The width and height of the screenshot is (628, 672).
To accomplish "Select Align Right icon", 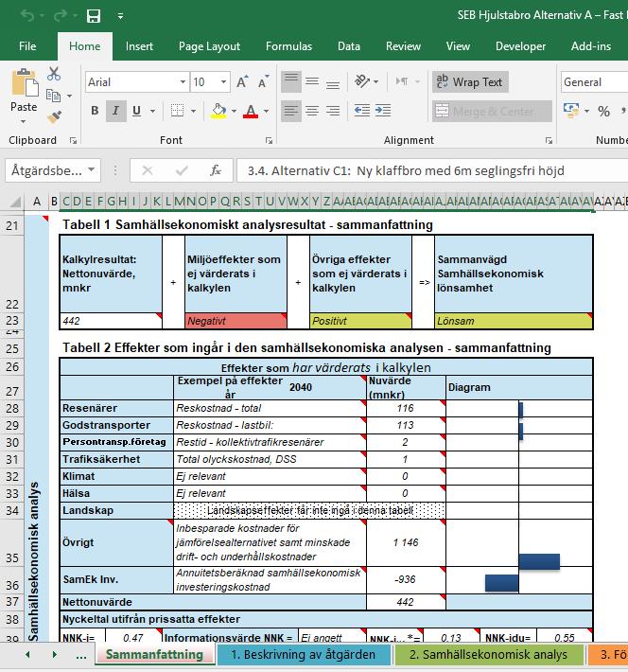I will [x=332, y=111].
